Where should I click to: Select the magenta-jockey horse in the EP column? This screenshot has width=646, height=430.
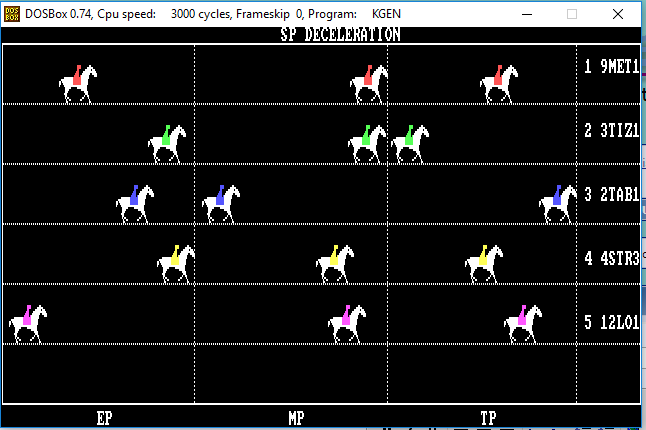[28, 324]
